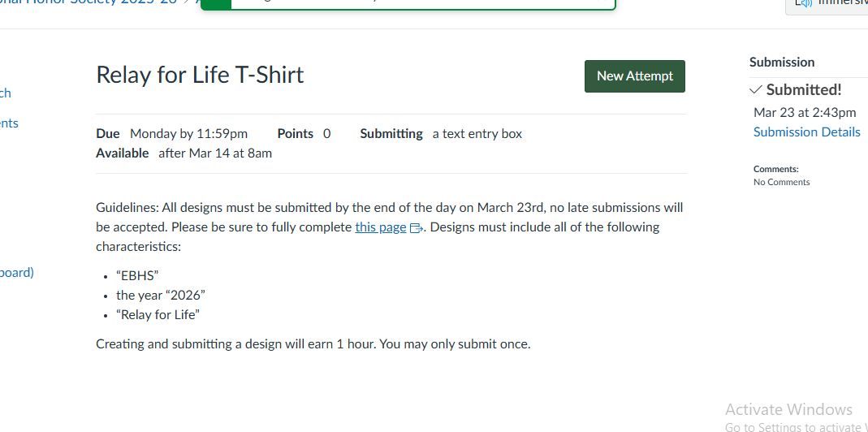This screenshot has width=868, height=432.
Task: Open the Honor Society 2025-26 breadcrumb
Action: (x=89, y=2)
